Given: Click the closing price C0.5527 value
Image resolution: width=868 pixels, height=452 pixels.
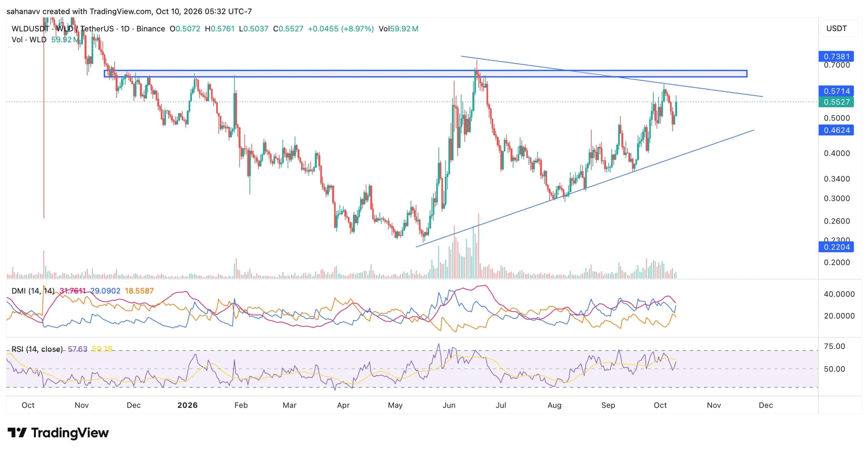Looking at the screenshot, I should pos(288,29).
